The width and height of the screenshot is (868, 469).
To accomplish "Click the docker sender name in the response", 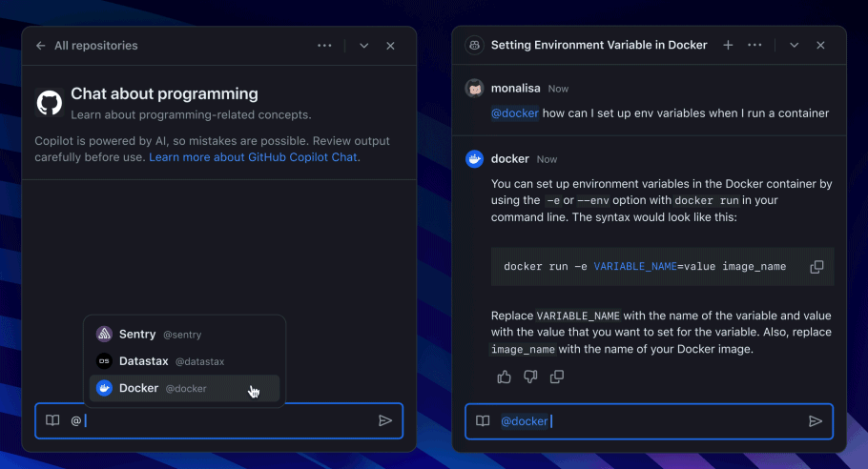I will (510, 159).
